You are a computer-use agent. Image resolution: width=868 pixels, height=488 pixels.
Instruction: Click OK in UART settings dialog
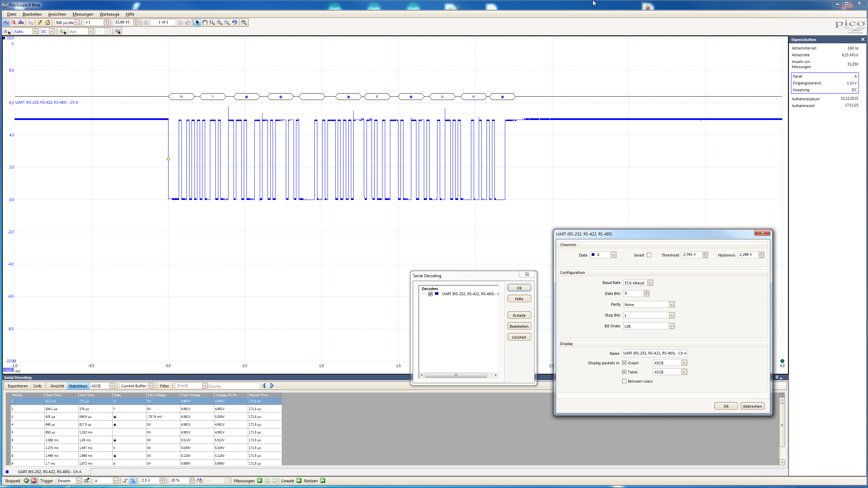(x=726, y=406)
